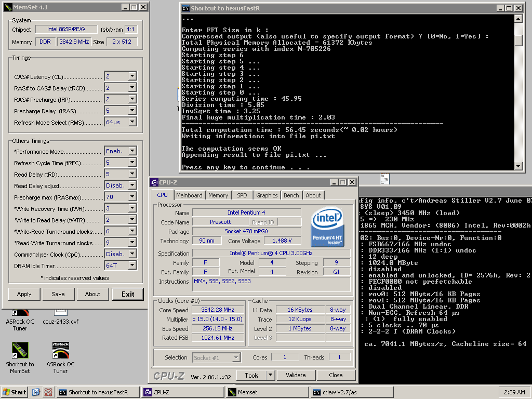
Task: Switch to About tab in CPU-Z
Action: (x=313, y=195)
